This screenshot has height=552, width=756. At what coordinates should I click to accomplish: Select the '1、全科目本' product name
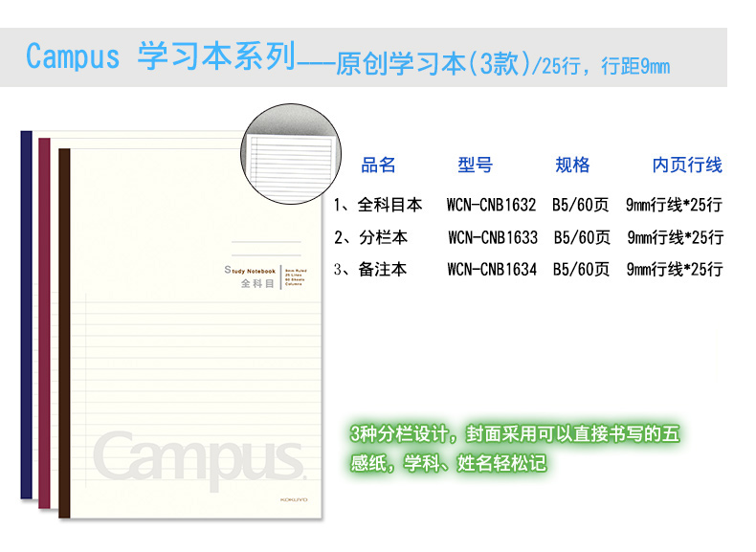coord(378,205)
